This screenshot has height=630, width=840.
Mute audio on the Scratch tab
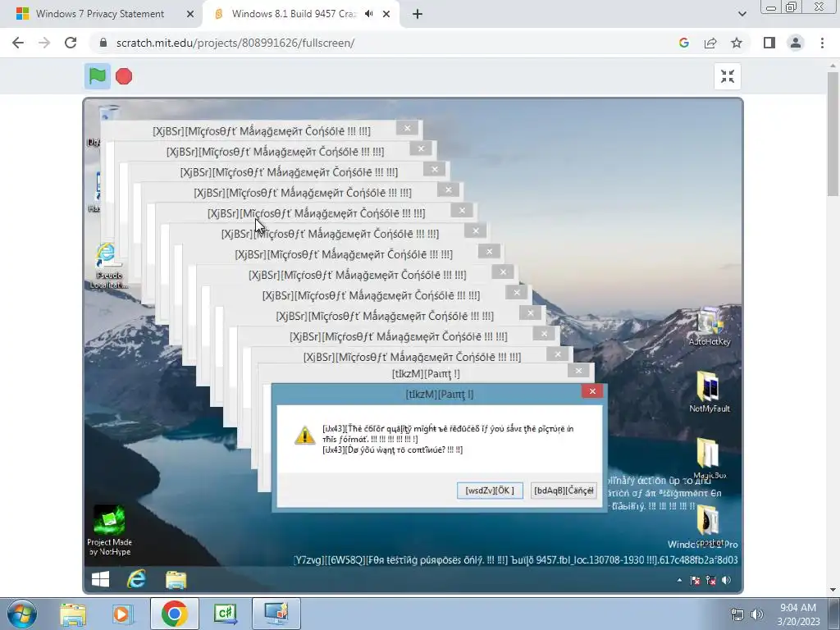(368, 14)
